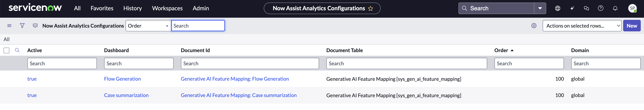
Task: Focus the Active column search field
Action: [x=62, y=63]
